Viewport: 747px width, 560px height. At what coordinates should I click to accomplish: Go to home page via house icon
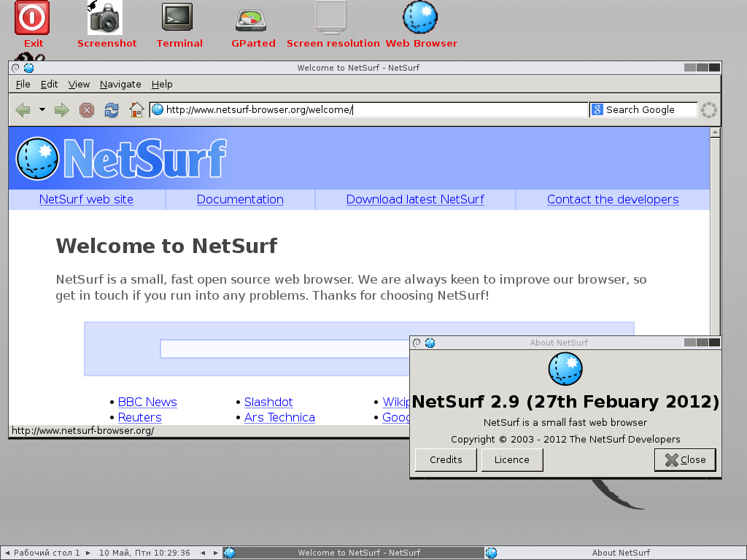click(x=136, y=110)
